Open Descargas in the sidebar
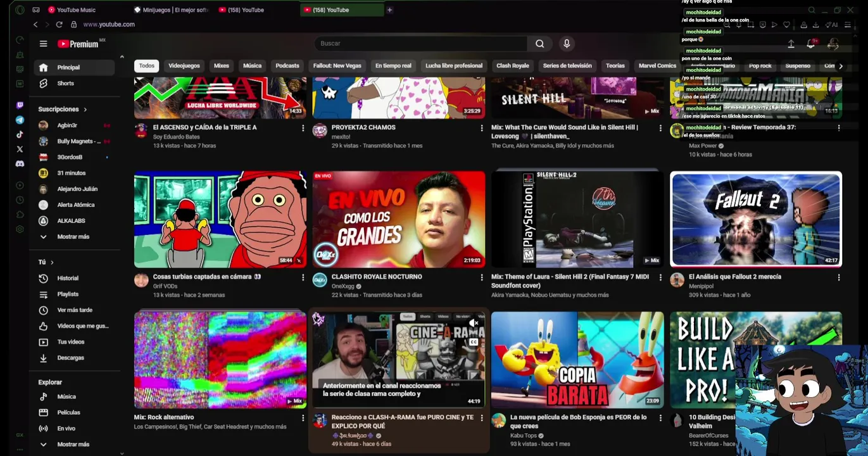Screen dimensions: 868x456 pos(75,358)
